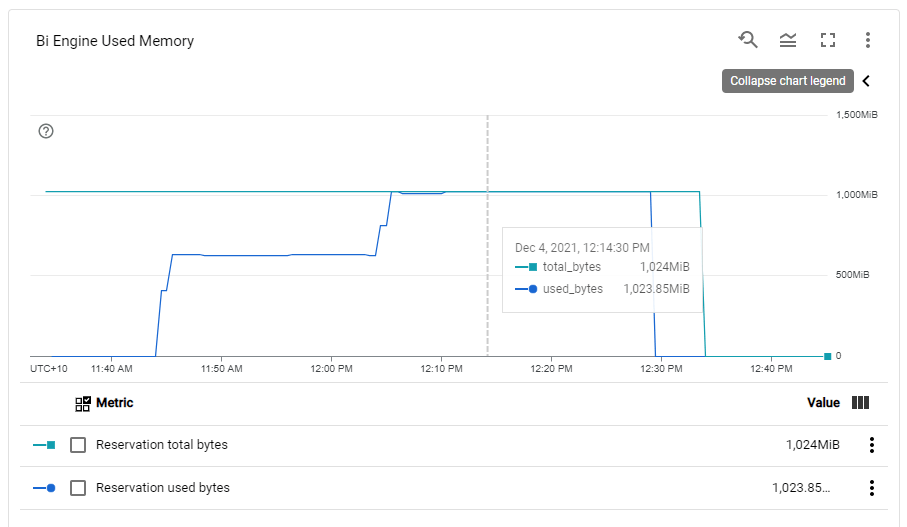Collapse the chart legend with the chevron

click(x=866, y=81)
